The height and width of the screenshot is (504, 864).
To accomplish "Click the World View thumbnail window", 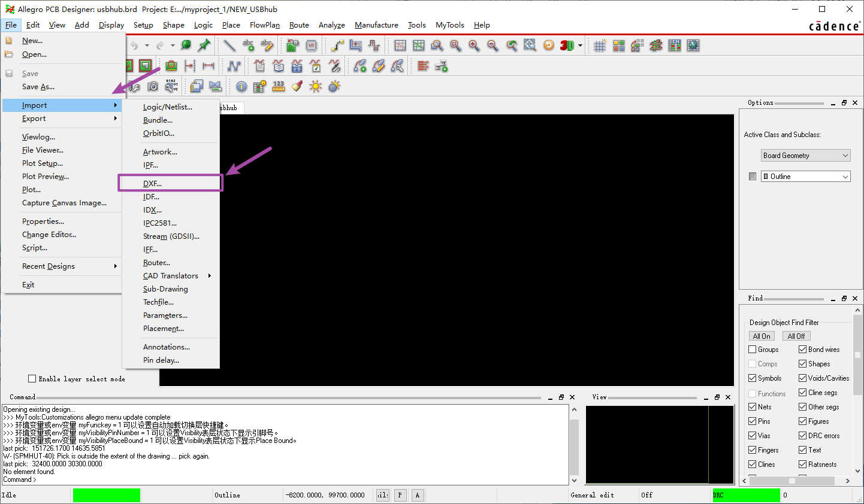I will point(660,444).
